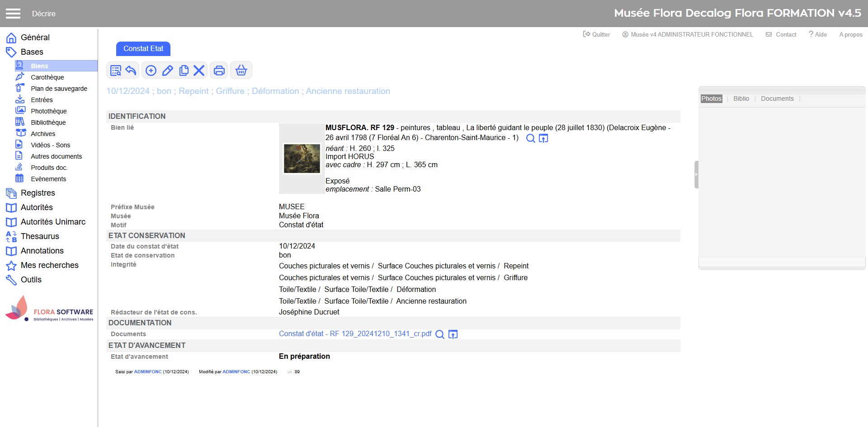Viewport: 868px width, 427px height.
Task: Collapse the Bases sidebar section
Action: [x=32, y=52]
